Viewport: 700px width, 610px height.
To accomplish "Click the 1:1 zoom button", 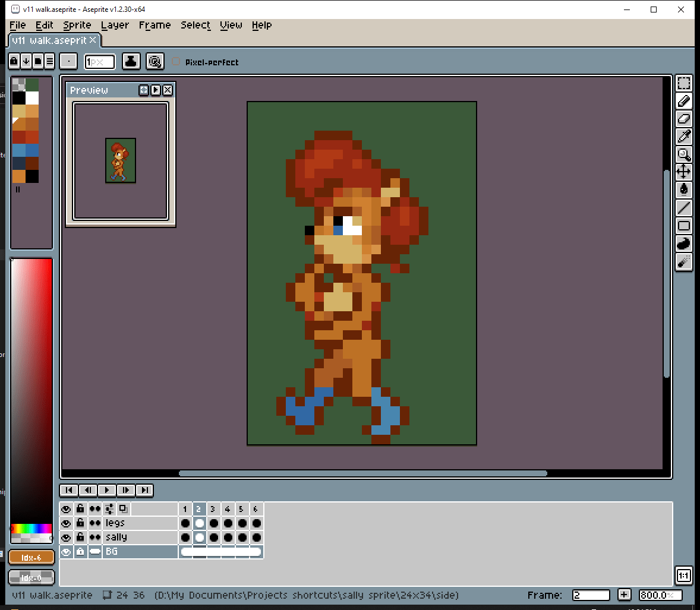I will pos(683,576).
